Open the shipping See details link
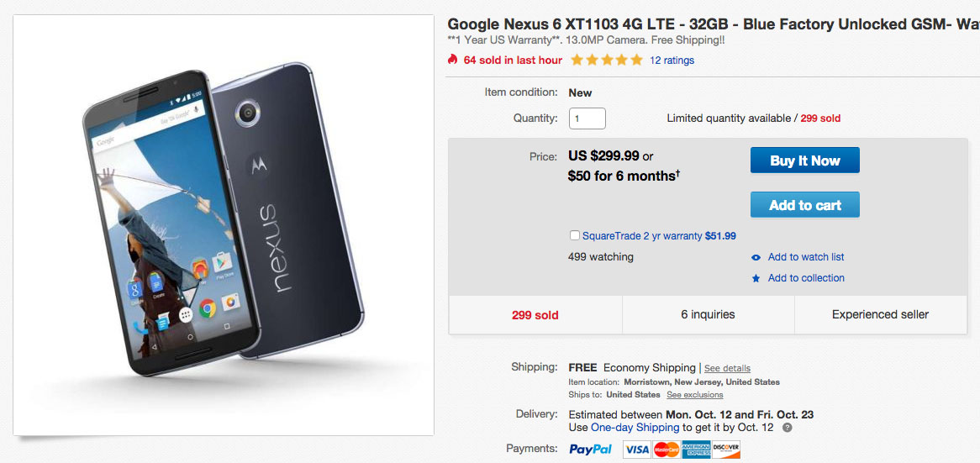 (727, 368)
